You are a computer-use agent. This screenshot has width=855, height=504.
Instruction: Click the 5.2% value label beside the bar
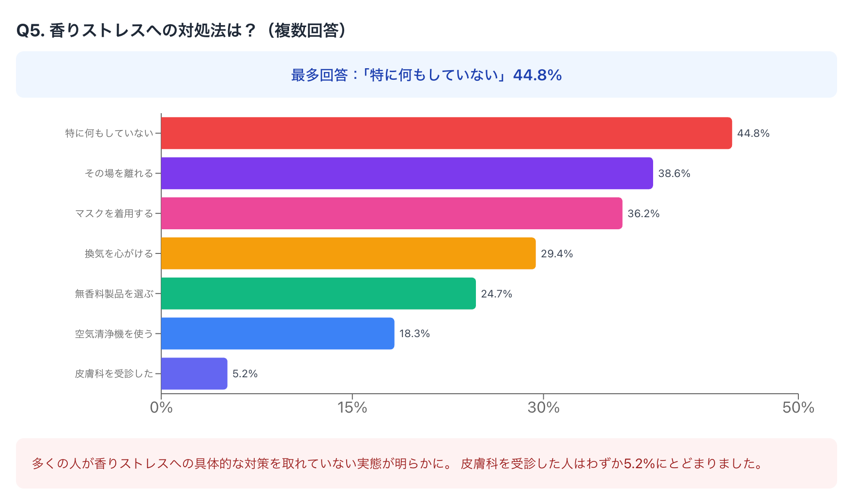coord(245,374)
